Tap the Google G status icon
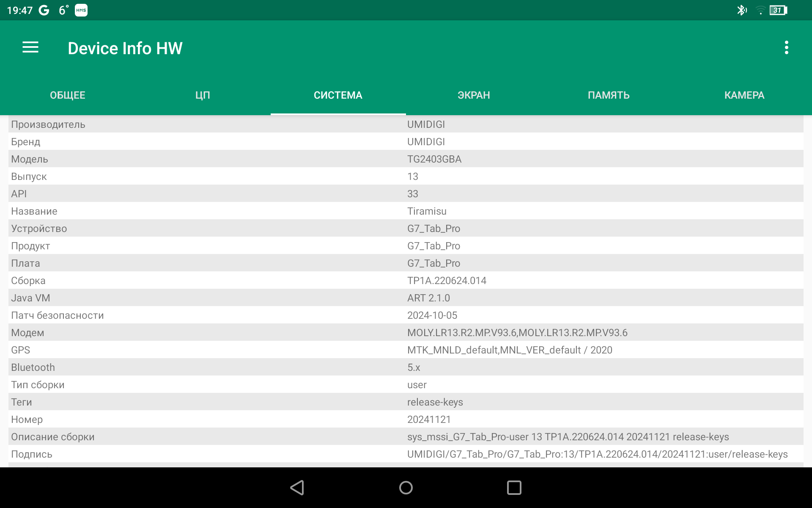This screenshot has width=812, height=508. (44, 10)
